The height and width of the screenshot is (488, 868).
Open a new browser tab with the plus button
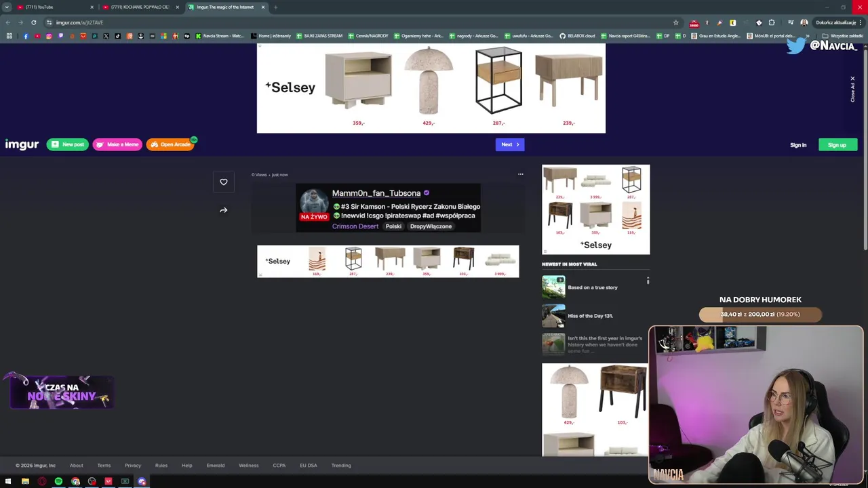275,7
